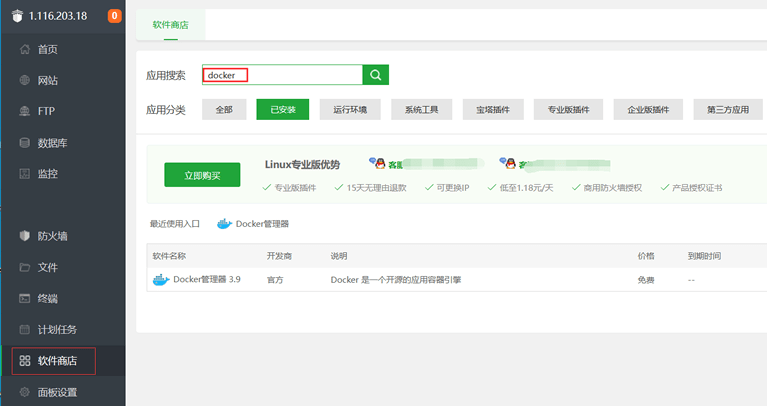This screenshot has height=406, width=767.
Task: Filter by 系统工具 category
Action: point(422,110)
